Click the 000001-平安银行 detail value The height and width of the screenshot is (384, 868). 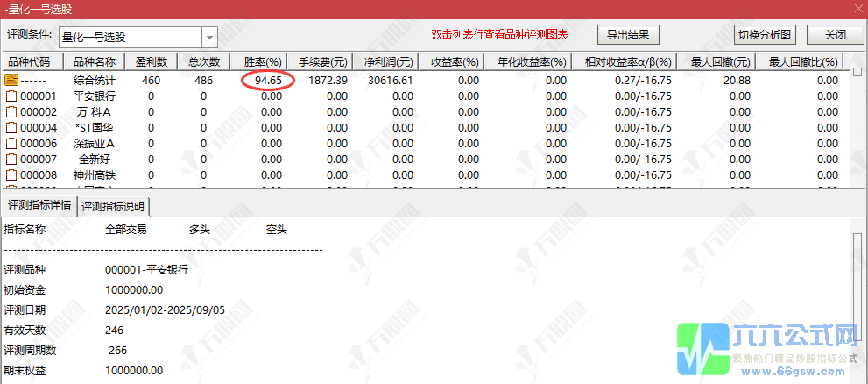pyautogui.click(x=146, y=270)
